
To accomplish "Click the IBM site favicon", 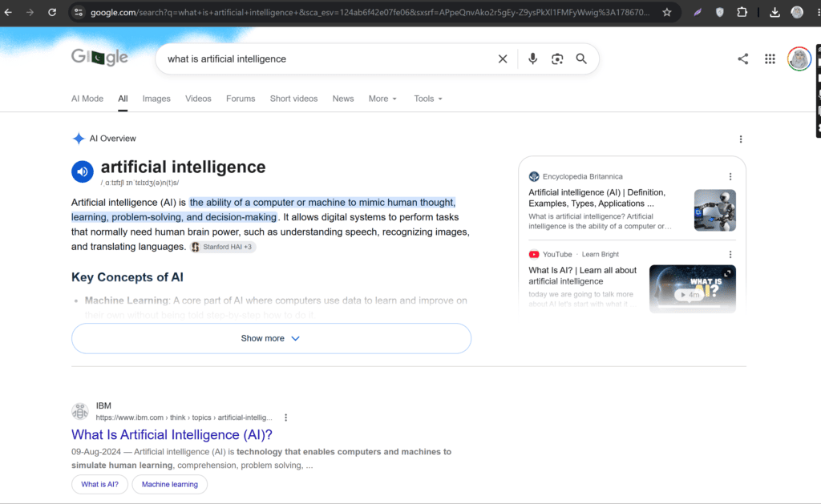I will pyautogui.click(x=80, y=411).
